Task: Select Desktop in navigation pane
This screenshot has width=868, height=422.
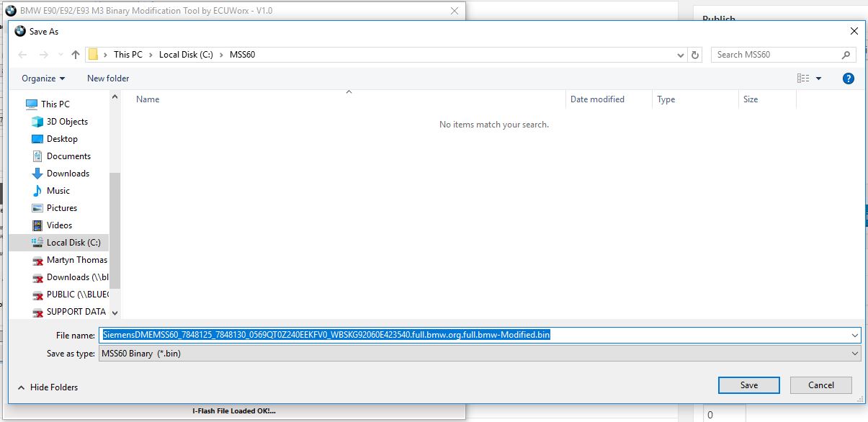Action: 62,139
